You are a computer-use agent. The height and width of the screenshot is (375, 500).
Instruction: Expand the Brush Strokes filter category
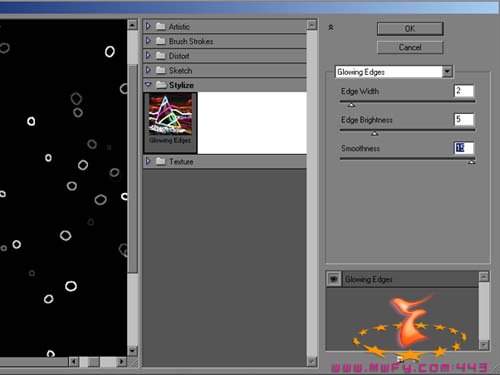(148, 41)
